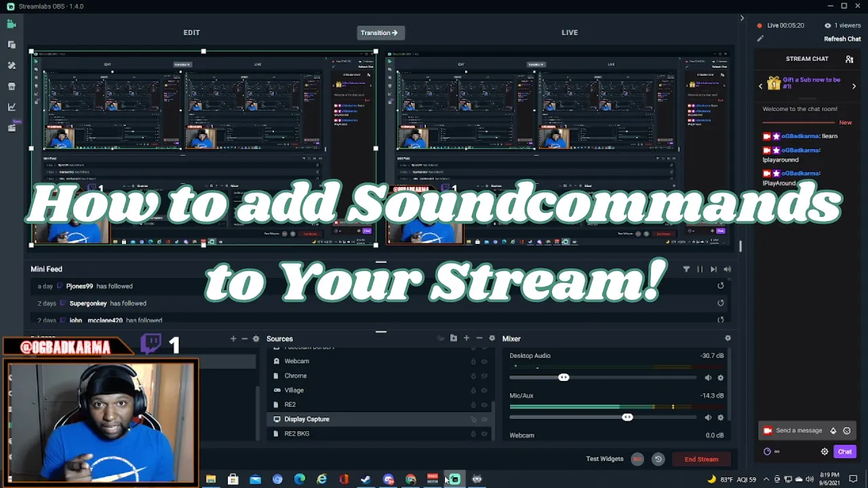Screen dimensions: 868x488
Task: Collapse the chat panel arrow
Action: pos(742,18)
